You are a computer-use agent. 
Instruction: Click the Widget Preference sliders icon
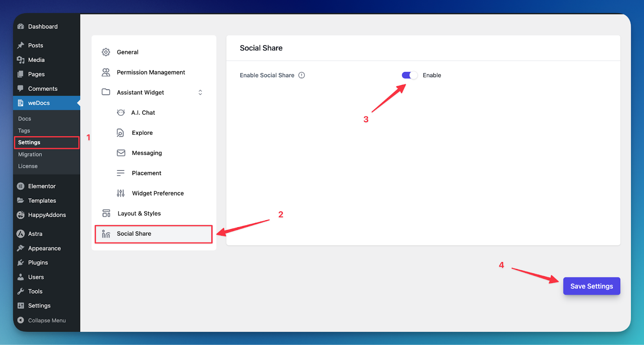coord(121,193)
